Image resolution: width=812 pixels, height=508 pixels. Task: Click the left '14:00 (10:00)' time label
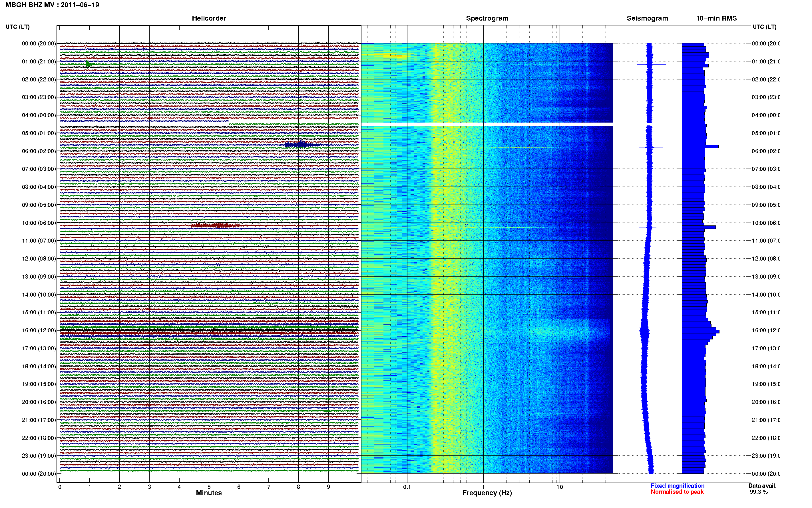[39, 295]
